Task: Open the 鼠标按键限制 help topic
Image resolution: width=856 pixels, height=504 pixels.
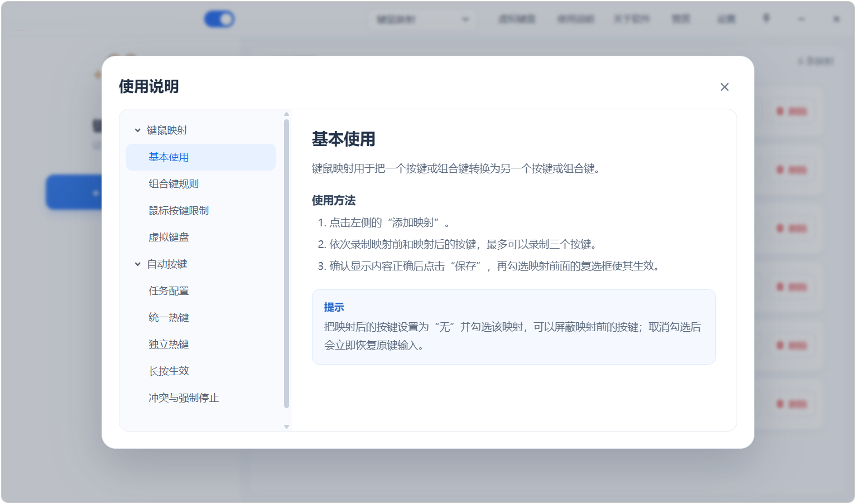Action: (201, 211)
